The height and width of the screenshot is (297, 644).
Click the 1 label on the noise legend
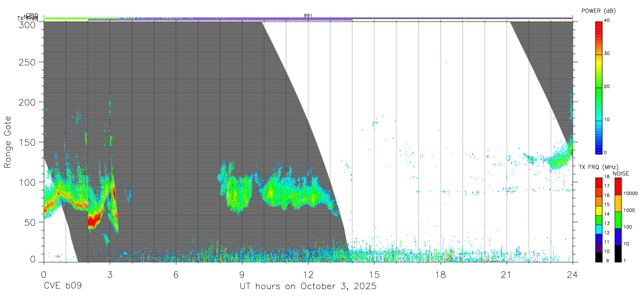[624, 261]
